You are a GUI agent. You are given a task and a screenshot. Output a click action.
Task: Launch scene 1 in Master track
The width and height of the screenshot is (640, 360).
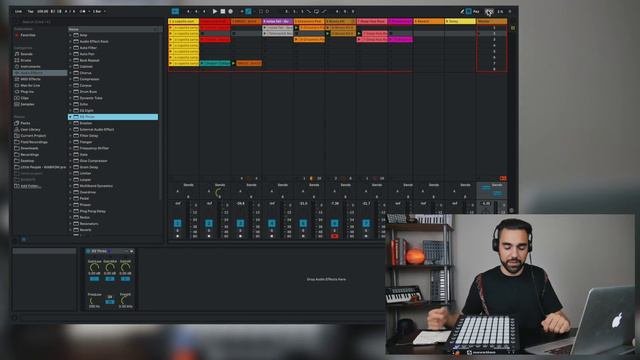pos(492,28)
